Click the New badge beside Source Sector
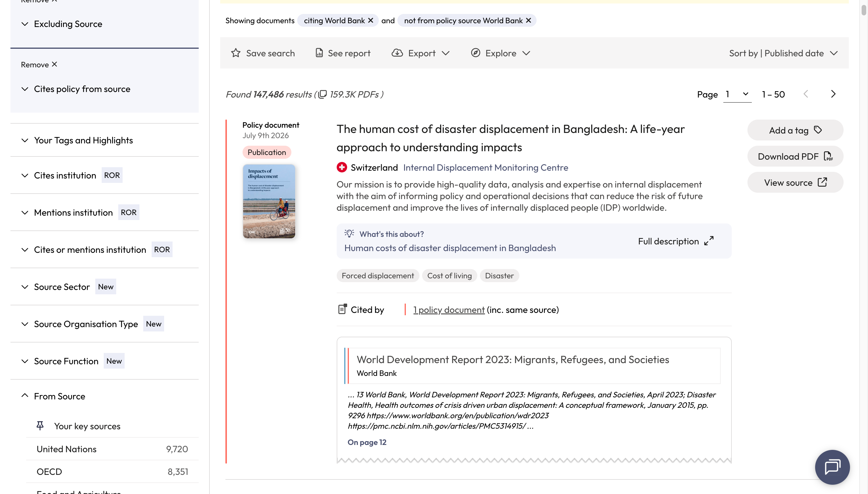This screenshot has height=494, width=868. (x=105, y=287)
